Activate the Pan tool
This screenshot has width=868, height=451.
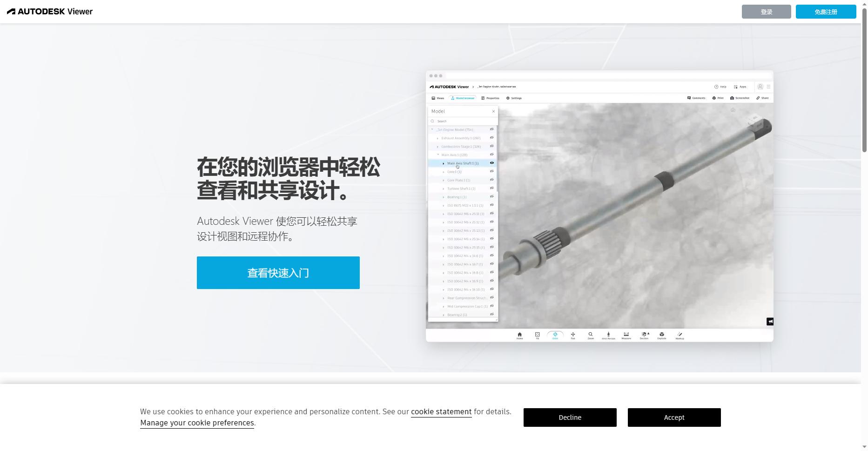pos(573,334)
